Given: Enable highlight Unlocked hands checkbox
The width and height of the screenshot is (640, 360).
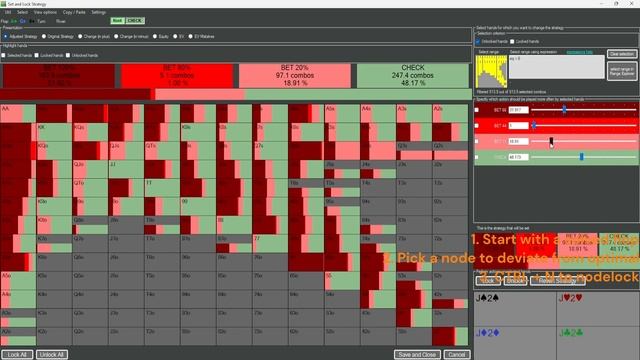Looking at the screenshot, I should point(68,55).
